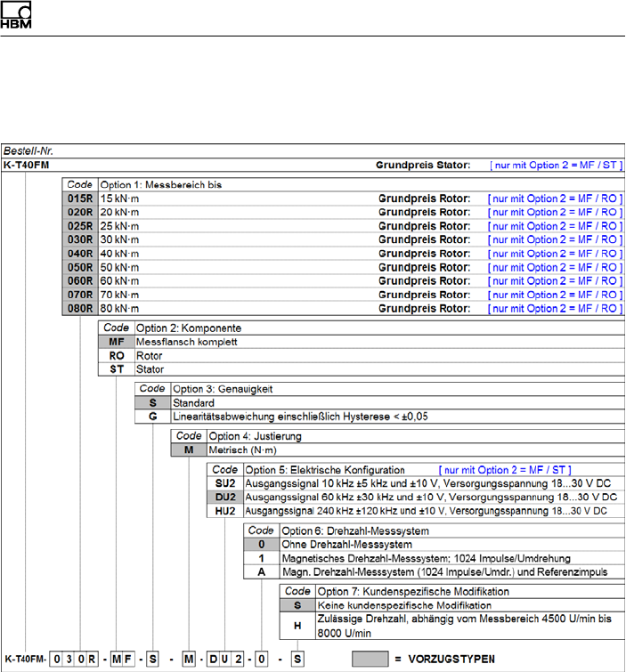Select code 025R in the Messbereich table
This screenshot has width=626, height=672.
coord(80,226)
